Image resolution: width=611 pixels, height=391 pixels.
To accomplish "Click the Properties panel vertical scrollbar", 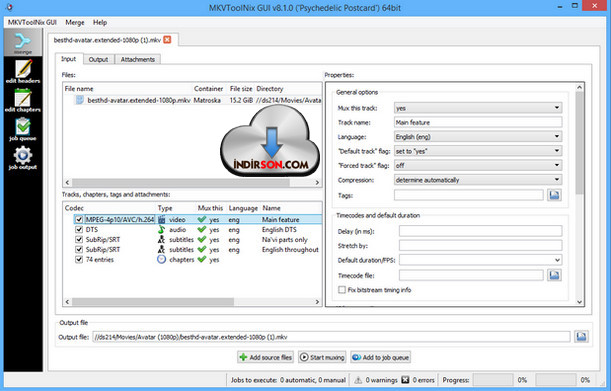I will pyautogui.click(x=579, y=195).
